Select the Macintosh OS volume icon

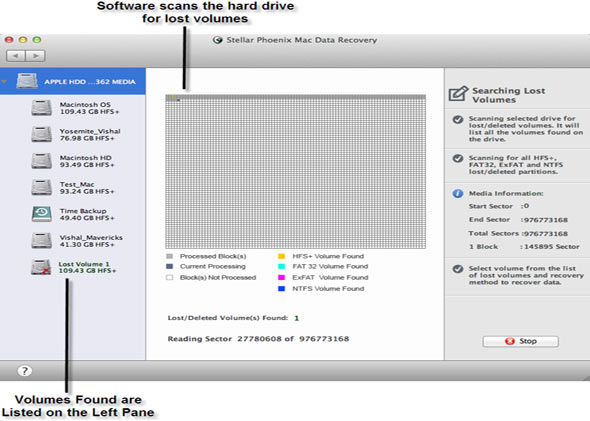pos(41,108)
